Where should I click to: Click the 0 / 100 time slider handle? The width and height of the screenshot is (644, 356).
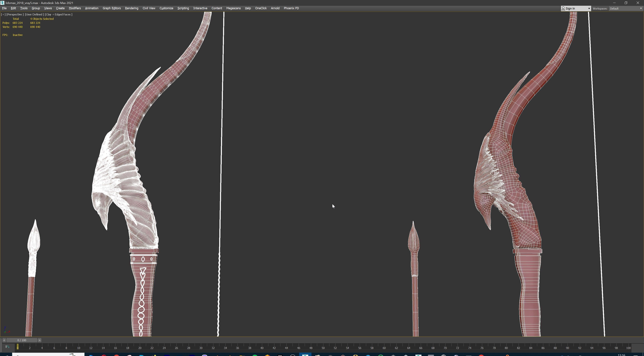pos(22,340)
